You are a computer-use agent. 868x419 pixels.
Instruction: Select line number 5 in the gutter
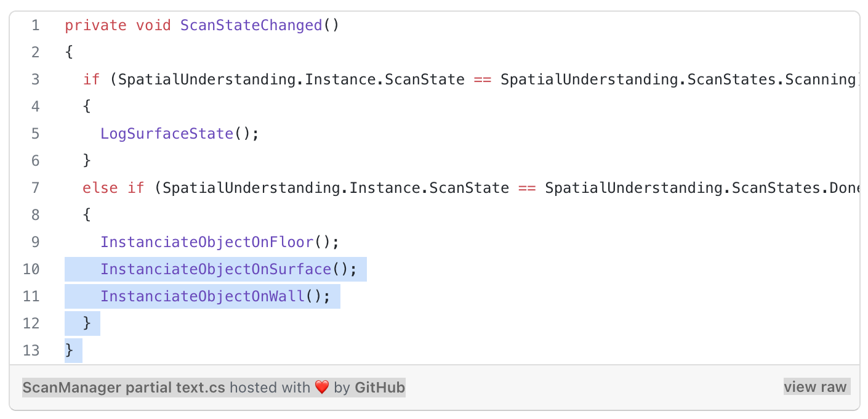pyautogui.click(x=35, y=134)
